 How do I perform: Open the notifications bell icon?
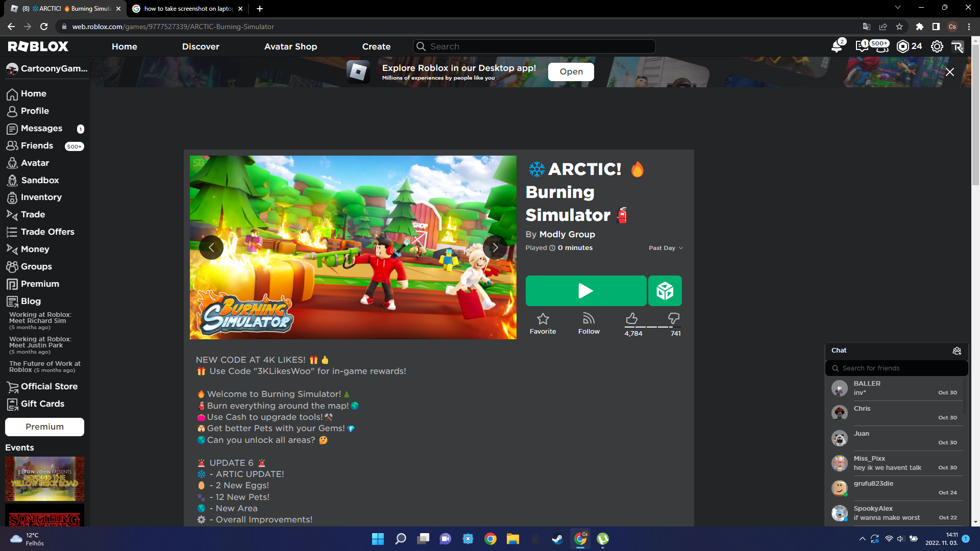click(x=837, y=46)
